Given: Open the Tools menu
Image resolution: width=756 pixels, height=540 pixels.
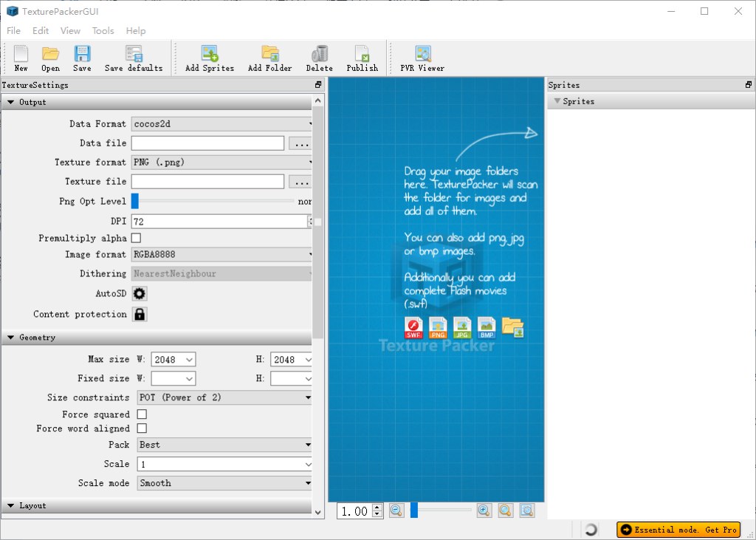Looking at the screenshot, I should tap(103, 31).
